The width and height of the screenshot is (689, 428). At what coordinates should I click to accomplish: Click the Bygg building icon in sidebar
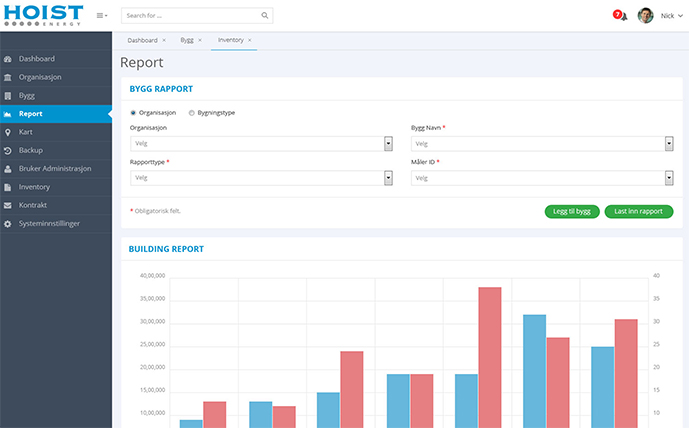[x=7, y=96]
